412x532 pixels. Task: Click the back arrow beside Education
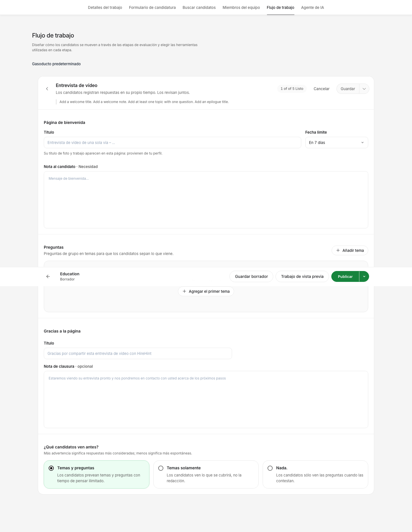pyautogui.click(x=48, y=276)
